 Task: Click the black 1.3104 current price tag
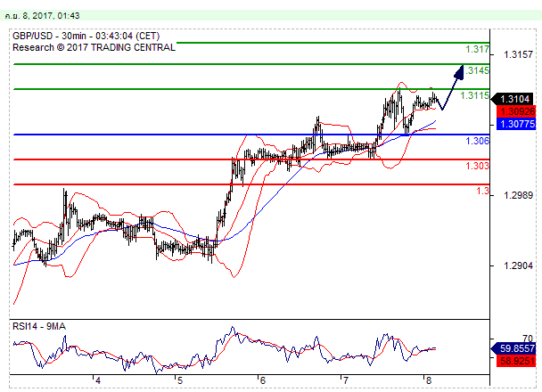coord(516,99)
